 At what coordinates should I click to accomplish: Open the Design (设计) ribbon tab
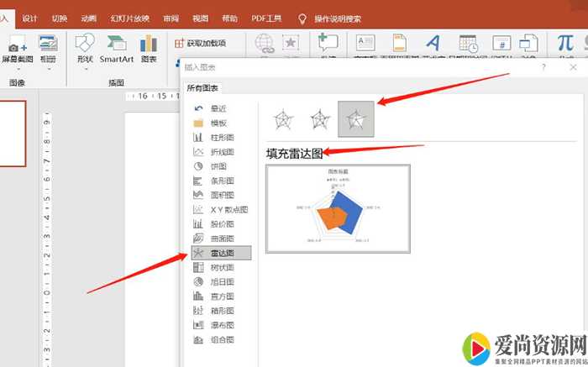29,18
